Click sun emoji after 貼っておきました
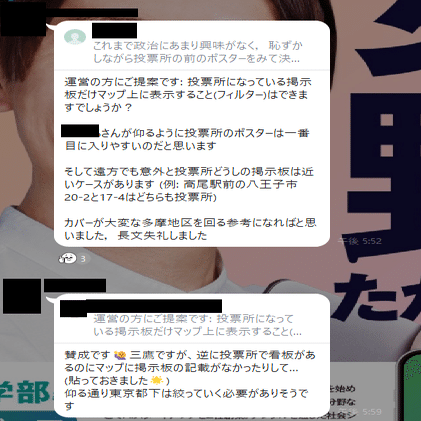Viewport: 421px width, 421px height. click(x=157, y=380)
